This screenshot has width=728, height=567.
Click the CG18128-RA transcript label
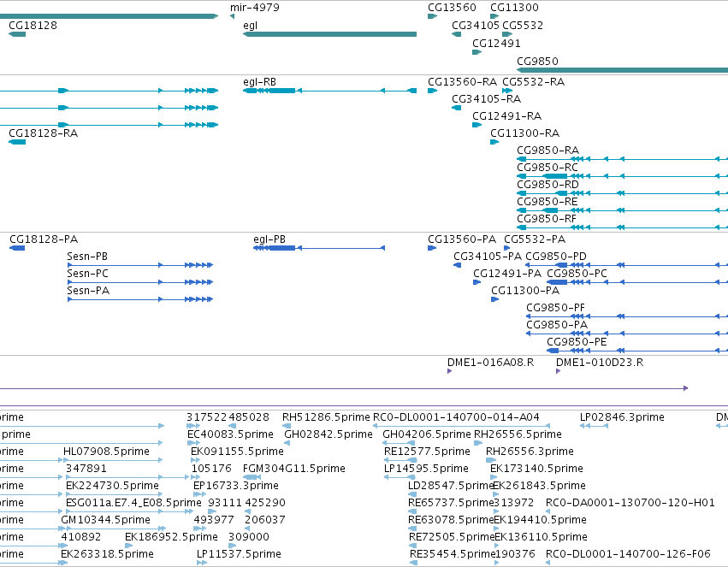43,133
